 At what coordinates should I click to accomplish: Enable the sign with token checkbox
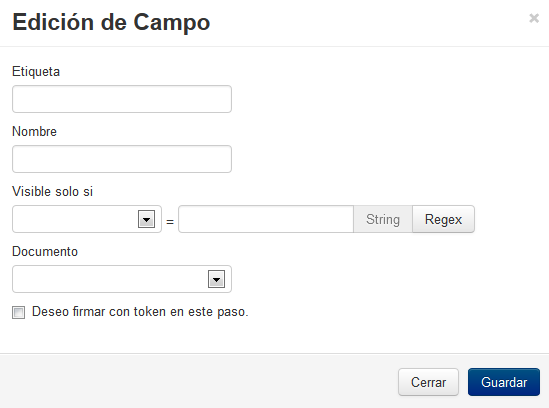(18, 312)
